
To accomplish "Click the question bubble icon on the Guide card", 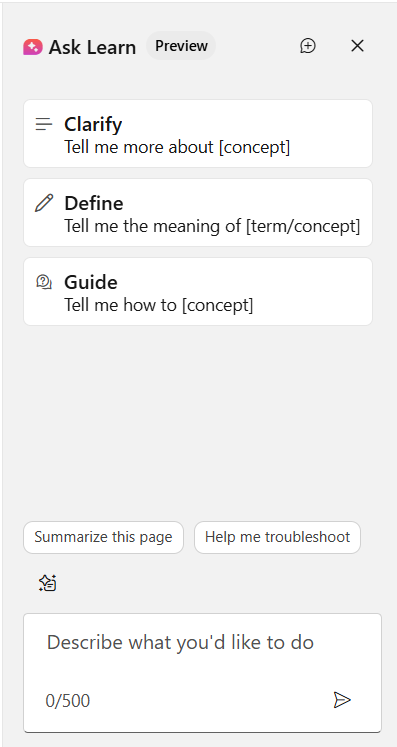I will [44, 283].
